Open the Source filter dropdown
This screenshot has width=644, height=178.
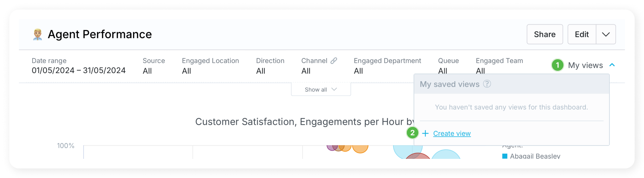point(153,66)
